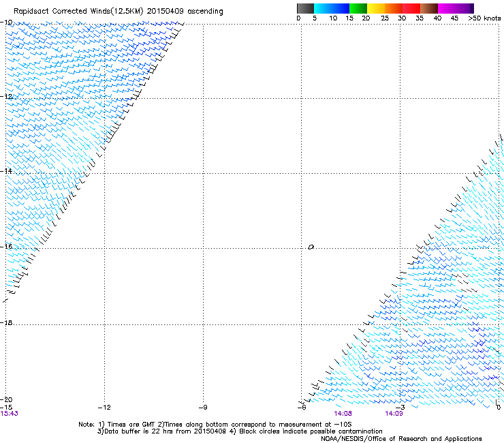This screenshot has width=504, height=443.
Task: Click the '-10' latitude axis label
Action: (6, 22)
